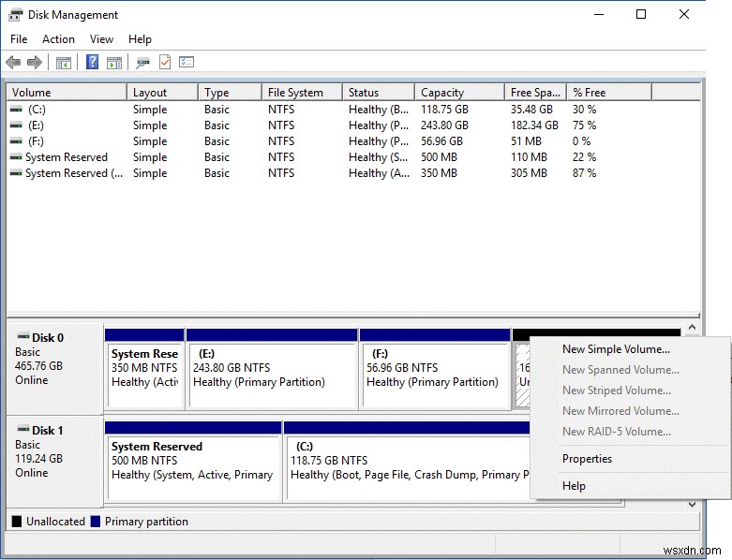Click the drive icon beside (E:) volume
The height and width of the screenshot is (560, 732).
point(16,125)
